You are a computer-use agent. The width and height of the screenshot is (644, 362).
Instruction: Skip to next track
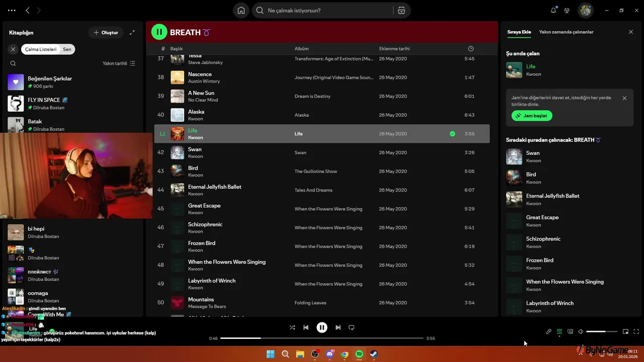tap(338, 327)
